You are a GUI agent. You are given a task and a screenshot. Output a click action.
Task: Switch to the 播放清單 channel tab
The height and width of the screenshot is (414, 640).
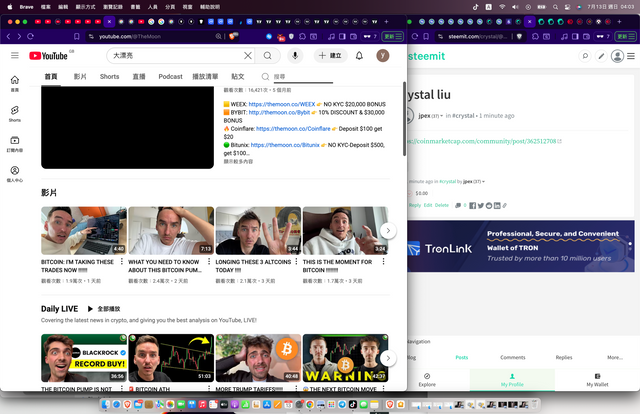205,76
